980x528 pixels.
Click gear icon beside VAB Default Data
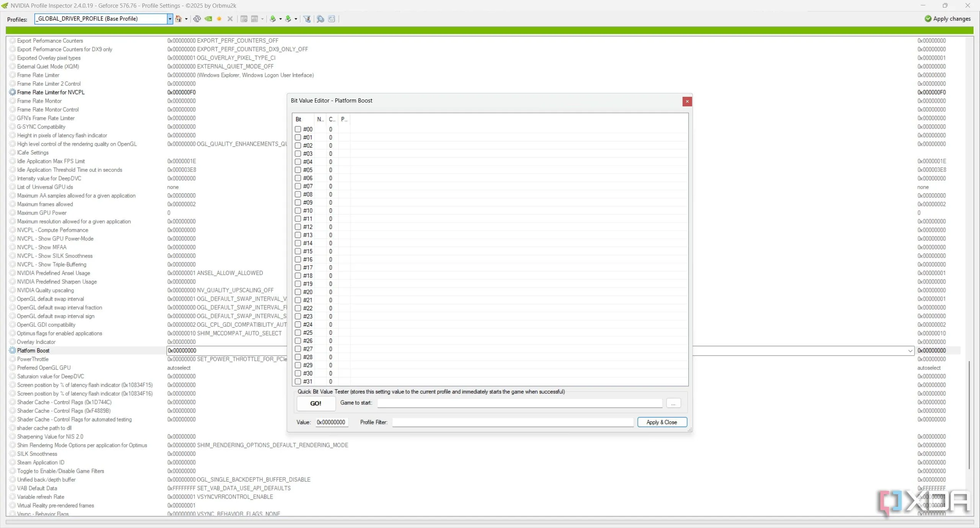point(12,488)
